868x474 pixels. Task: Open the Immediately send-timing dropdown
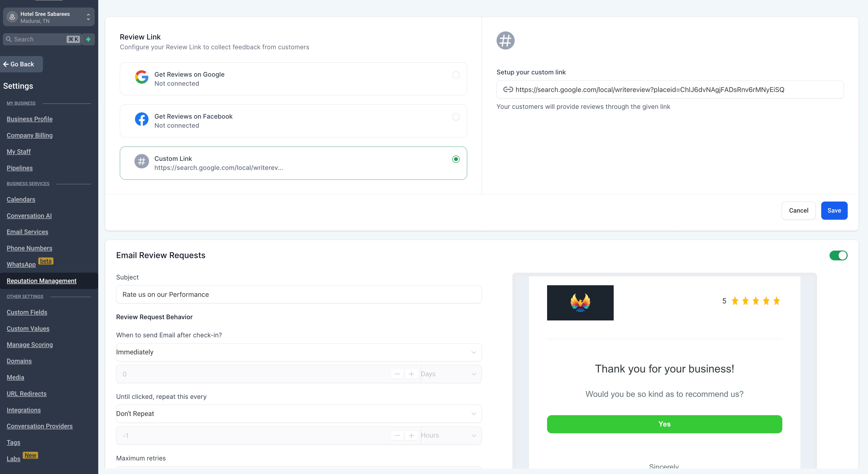[x=299, y=352]
